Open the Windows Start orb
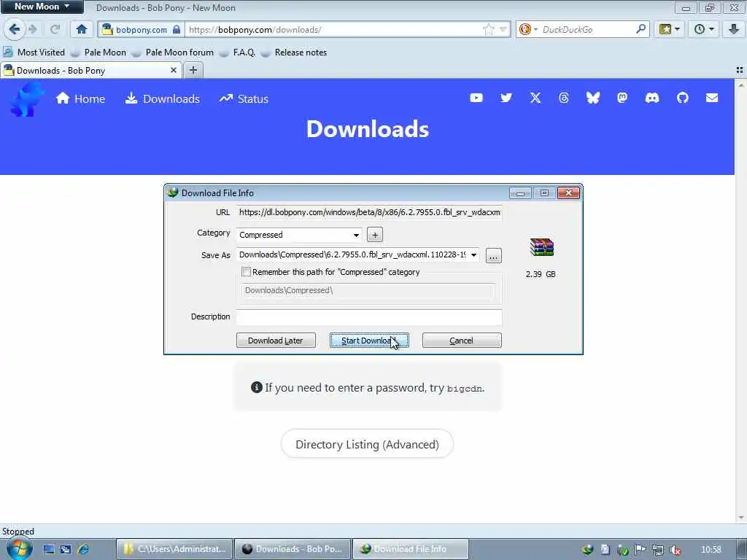This screenshot has height=560, width=747. pos(19,548)
